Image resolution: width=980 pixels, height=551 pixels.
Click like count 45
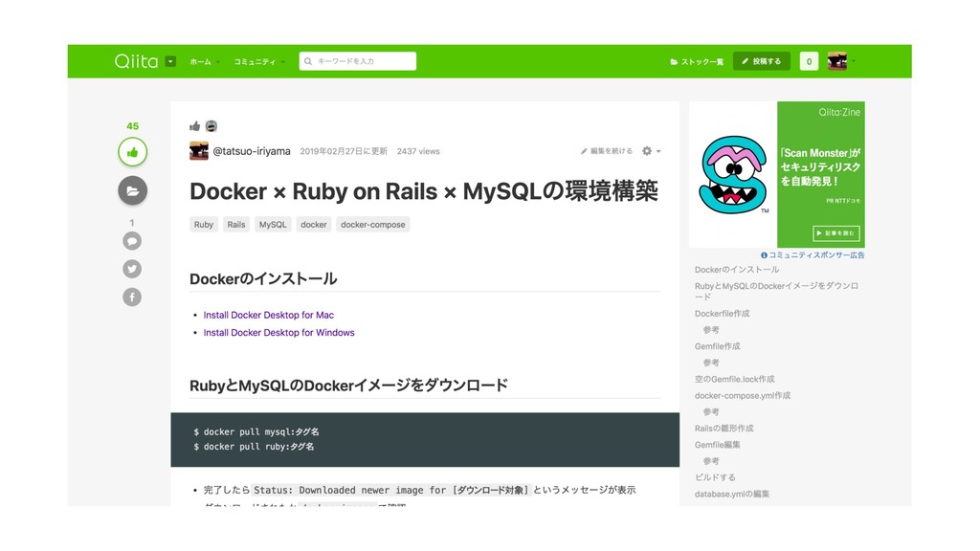132,126
